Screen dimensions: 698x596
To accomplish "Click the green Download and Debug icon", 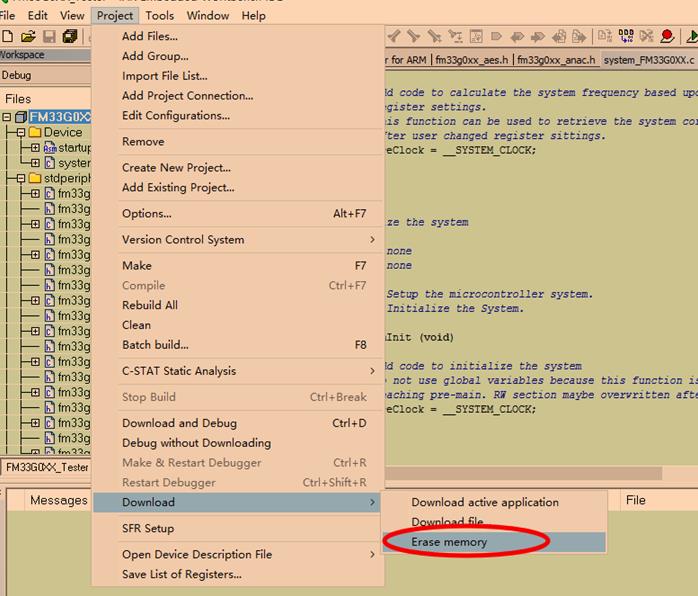I will (691, 37).
